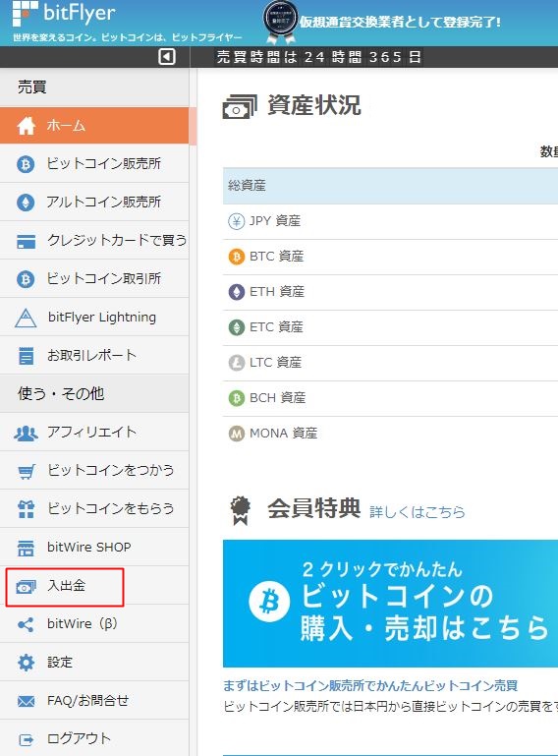Click the ETH coin icon in assets
The image size is (558, 756).
236,292
